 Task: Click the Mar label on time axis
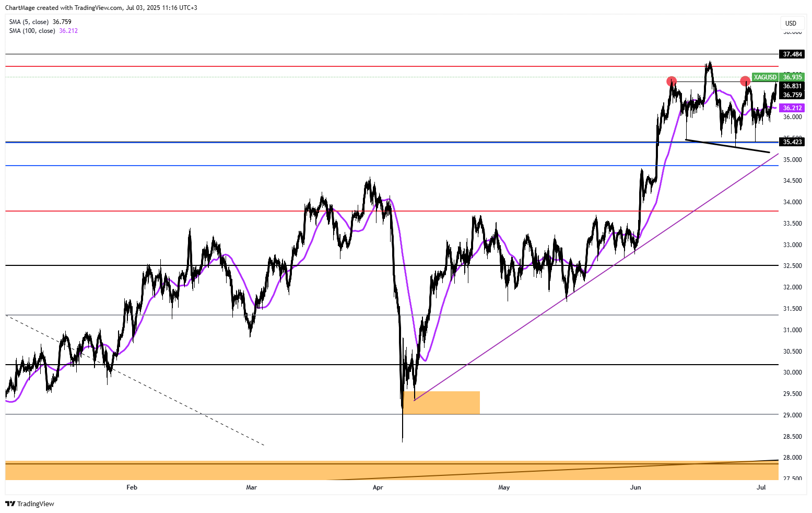pos(251,487)
